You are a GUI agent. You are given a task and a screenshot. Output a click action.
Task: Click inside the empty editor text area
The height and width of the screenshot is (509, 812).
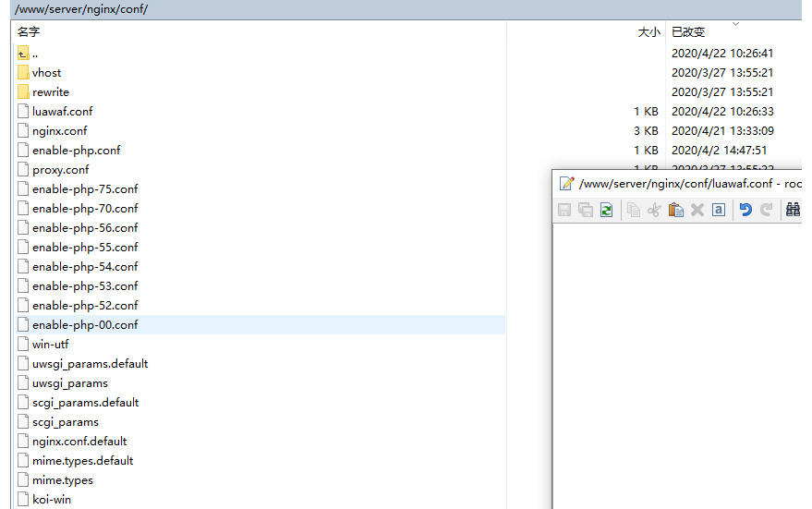coord(677,366)
